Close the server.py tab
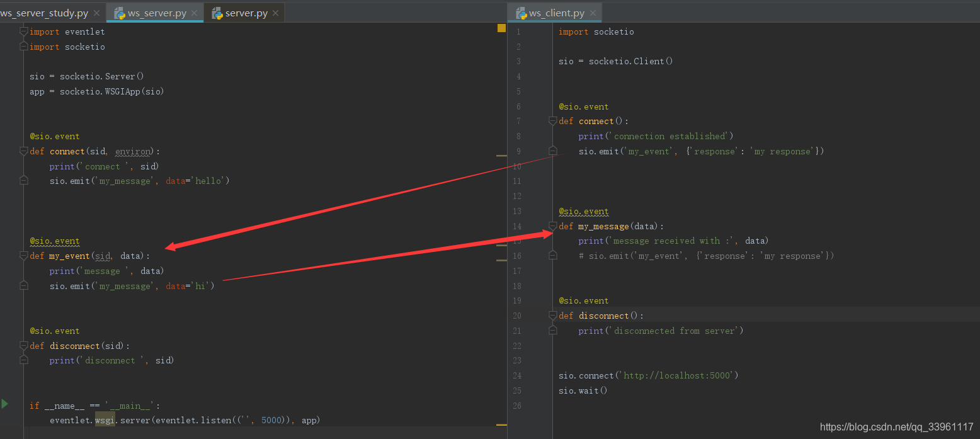The width and height of the screenshot is (980, 439). 275,13
